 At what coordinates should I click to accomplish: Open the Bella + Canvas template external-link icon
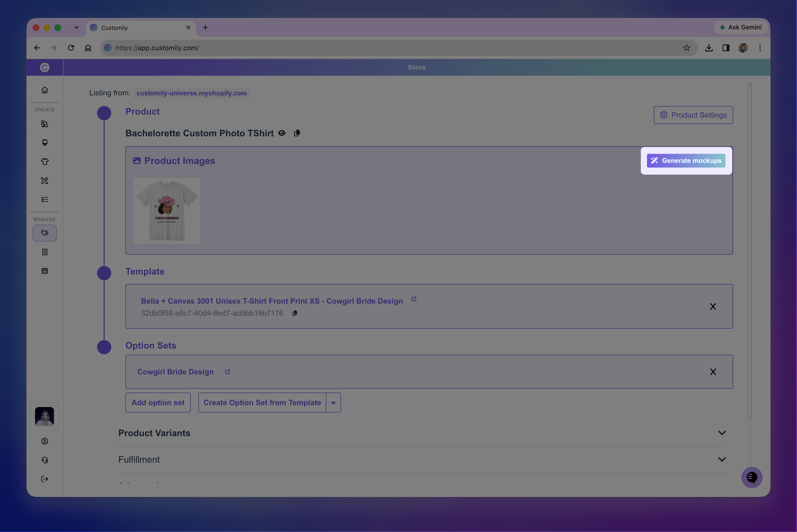[x=414, y=299]
